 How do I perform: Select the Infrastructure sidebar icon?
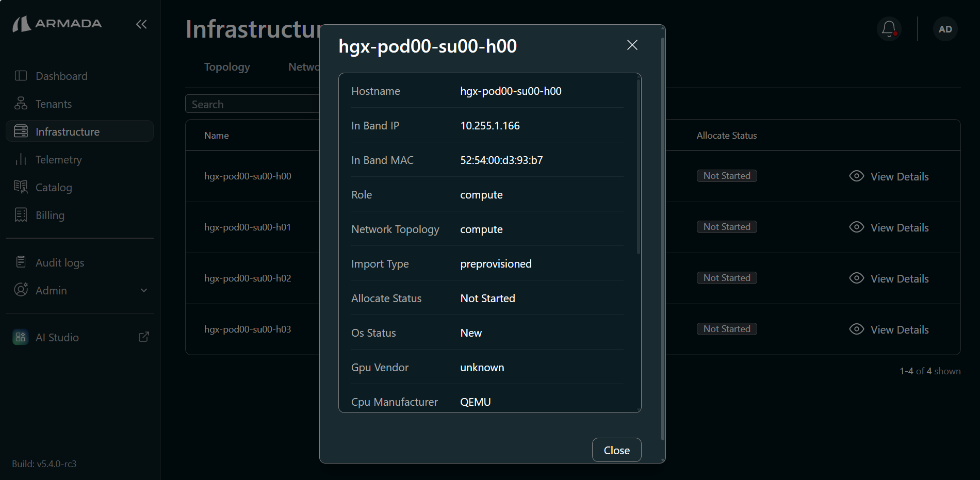[21, 131]
